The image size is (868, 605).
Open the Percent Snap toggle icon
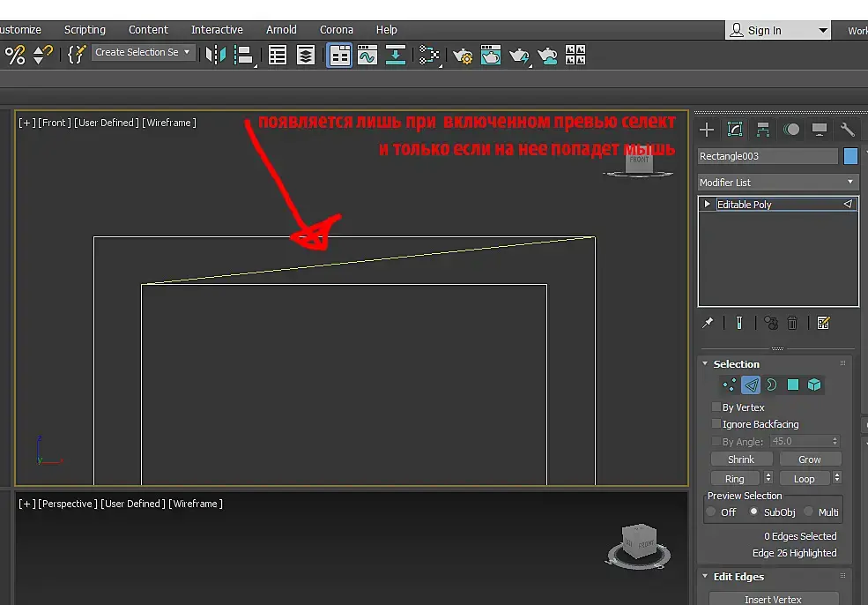15,55
